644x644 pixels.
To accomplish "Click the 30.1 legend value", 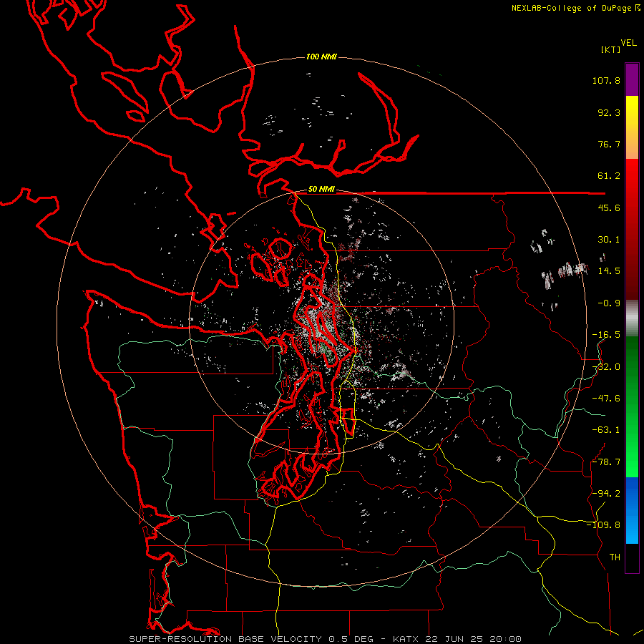I will coord(609,240).
